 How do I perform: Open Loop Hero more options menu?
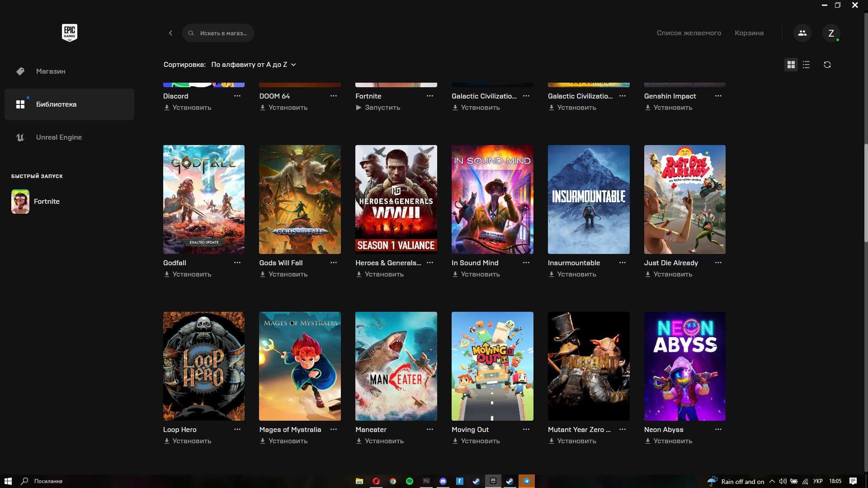point(237,429)
